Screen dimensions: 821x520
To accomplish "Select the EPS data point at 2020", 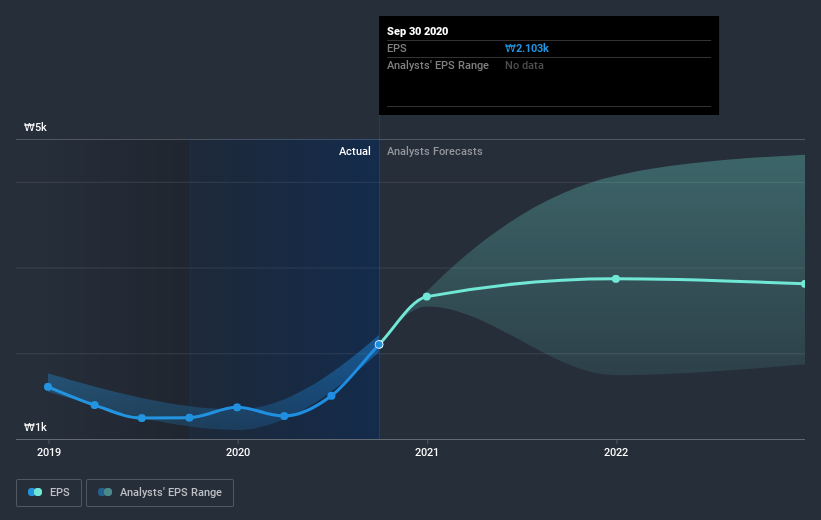I will tap(237, 407).
